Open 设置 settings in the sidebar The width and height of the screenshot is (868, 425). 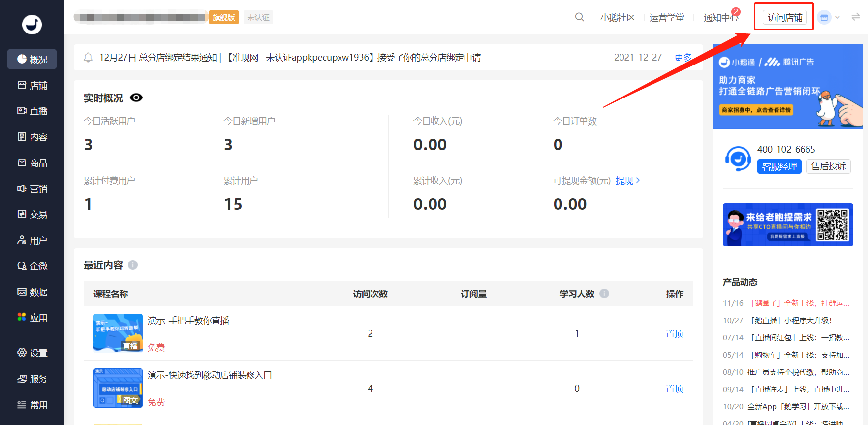coord(32,353)
